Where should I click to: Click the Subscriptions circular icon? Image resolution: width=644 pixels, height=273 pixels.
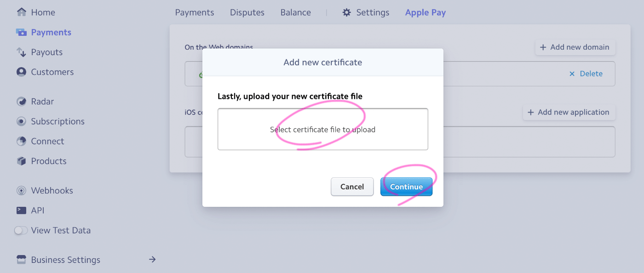tap(21, 121)
